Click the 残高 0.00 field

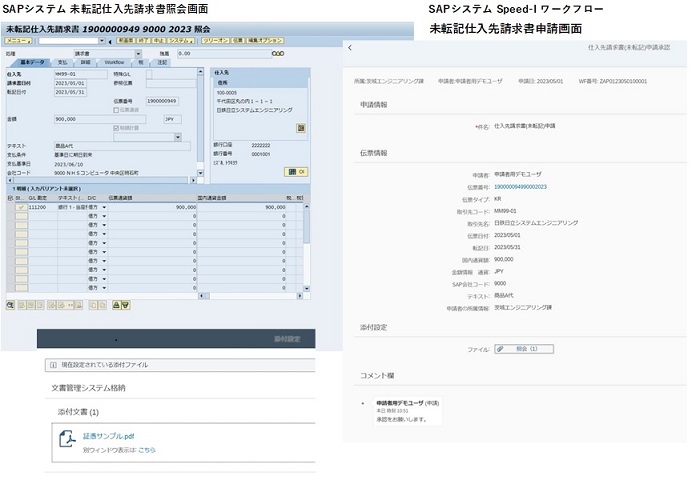224,54
